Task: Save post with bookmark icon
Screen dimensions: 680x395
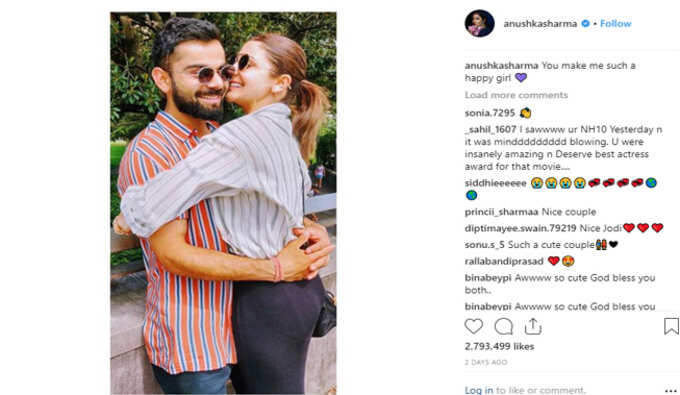Action: 671,326
